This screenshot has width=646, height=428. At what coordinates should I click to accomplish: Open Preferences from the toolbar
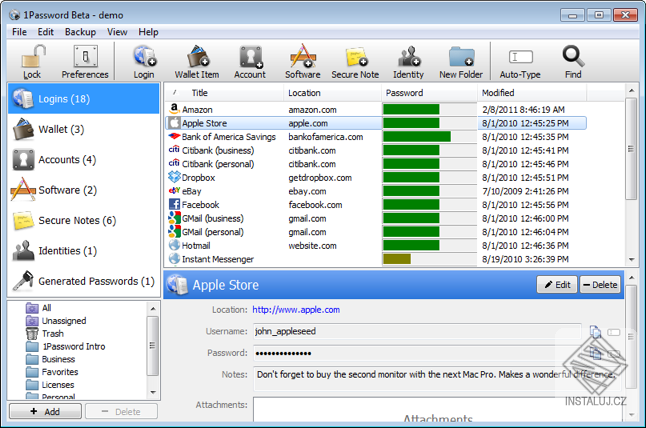coord(85,57)
